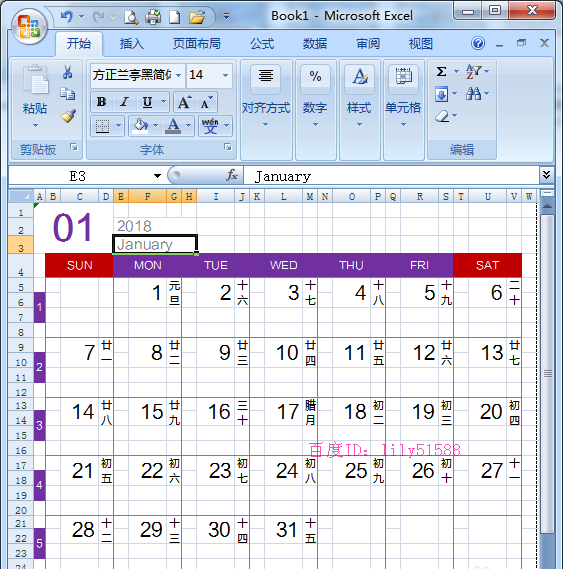Click the AutoSum sigma icon
563x569 pixels.
tap(441, 71)
